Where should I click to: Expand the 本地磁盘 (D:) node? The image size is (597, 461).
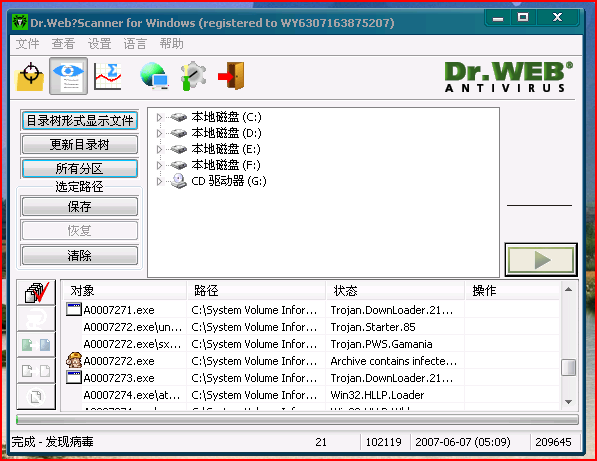point(160,133)
